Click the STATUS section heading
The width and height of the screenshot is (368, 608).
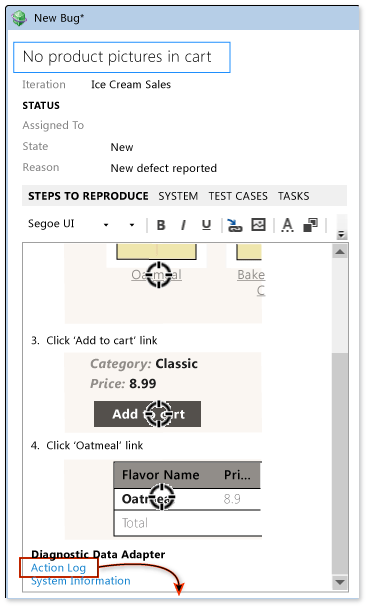pos(41,105)
